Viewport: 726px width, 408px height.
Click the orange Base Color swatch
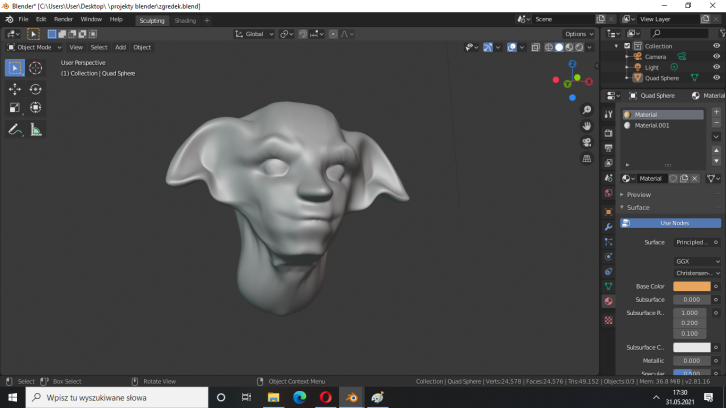(692, 286)
